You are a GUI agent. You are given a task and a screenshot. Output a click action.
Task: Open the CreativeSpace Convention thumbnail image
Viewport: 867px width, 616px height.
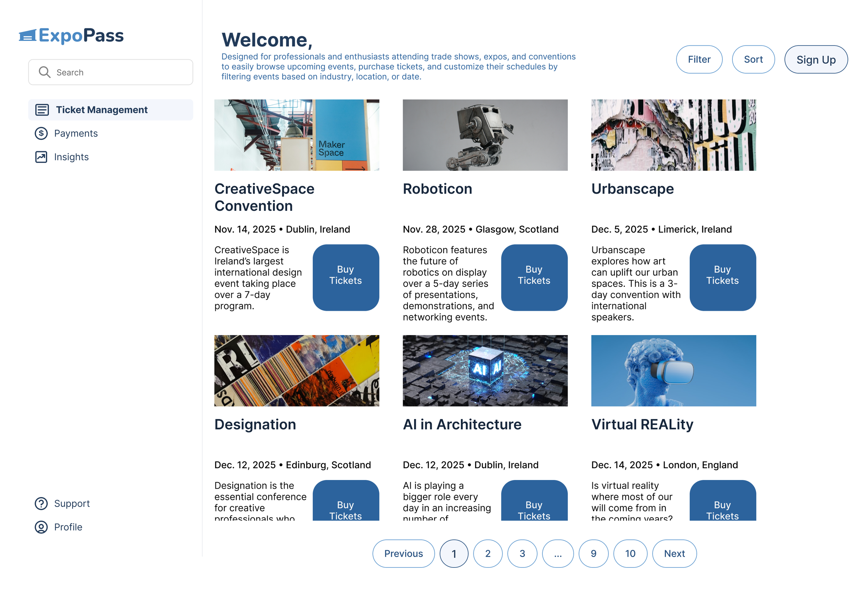[297, 135]
